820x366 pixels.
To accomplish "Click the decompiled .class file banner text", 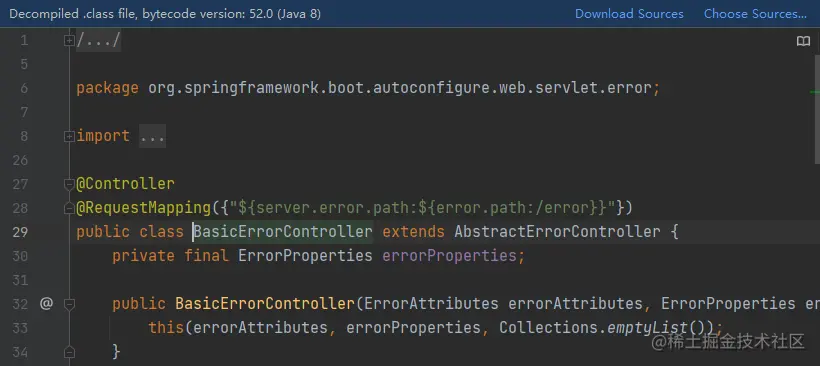I will pyautogui.click(x=165, y=14).
